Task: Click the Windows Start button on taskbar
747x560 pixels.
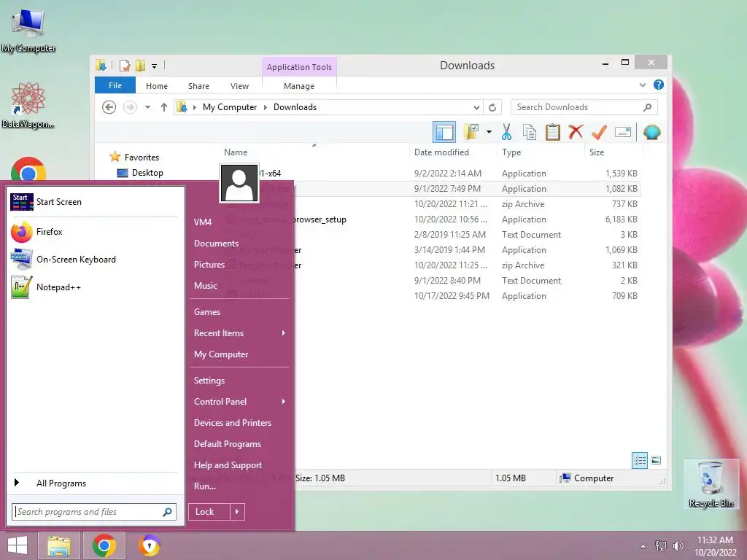Action: (18, 545)
